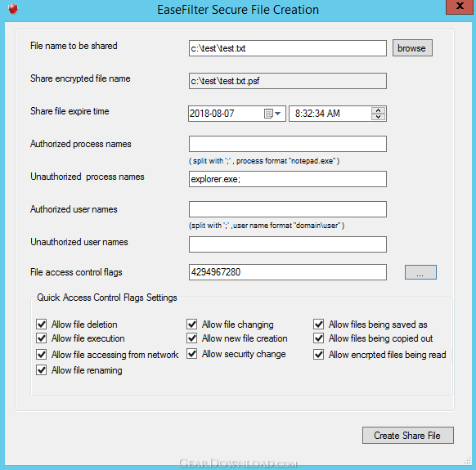
Task: Click the "Share file expire time" label
Action: pyautogui.click(x=70, y=111)
